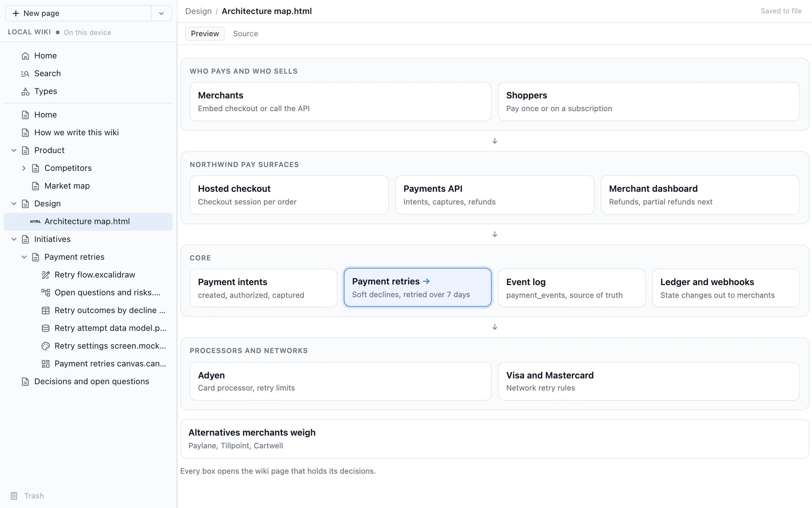Open the Merchant dashboard card

pyautogui.click(x=700, y=195)
